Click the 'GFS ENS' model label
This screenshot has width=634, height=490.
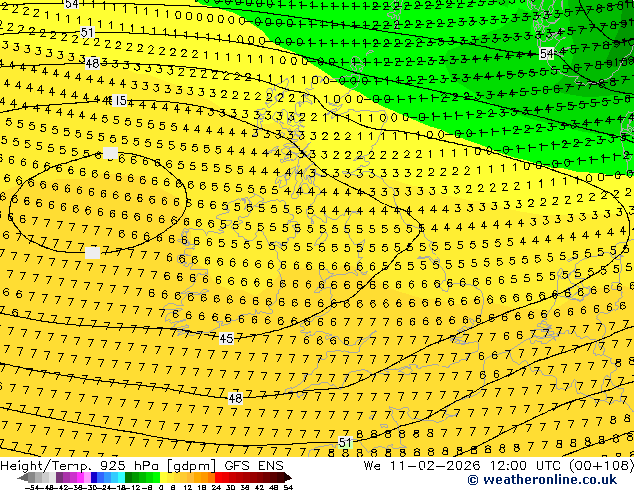coord(254,465)
